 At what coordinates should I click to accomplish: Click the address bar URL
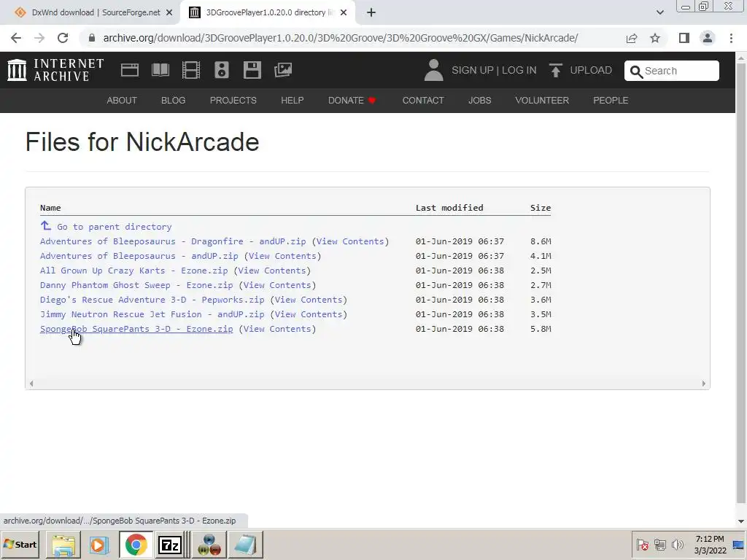[x=340, y=38]
